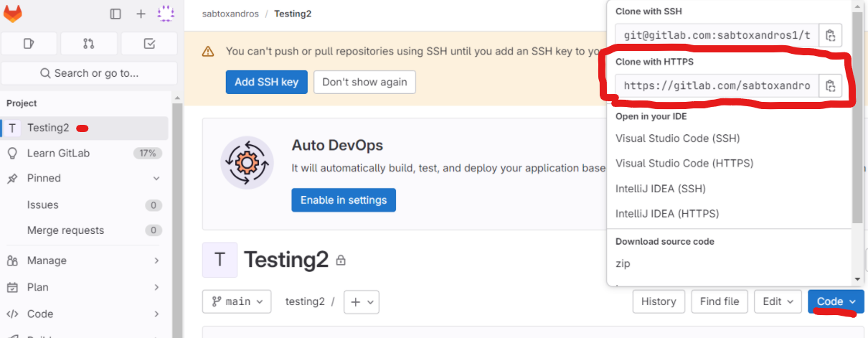868x338 pixels.
Task: Select the Testing2 project in sidebar
Action: click(85, 128)
